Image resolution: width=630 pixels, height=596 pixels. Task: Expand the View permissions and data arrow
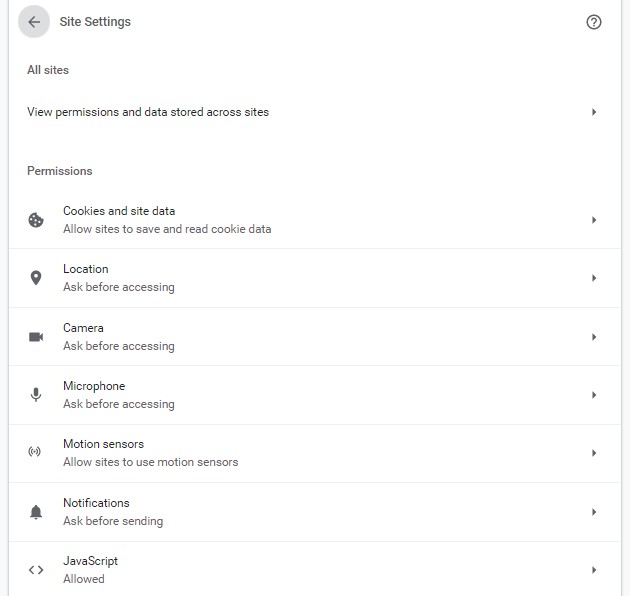[594, 112]
